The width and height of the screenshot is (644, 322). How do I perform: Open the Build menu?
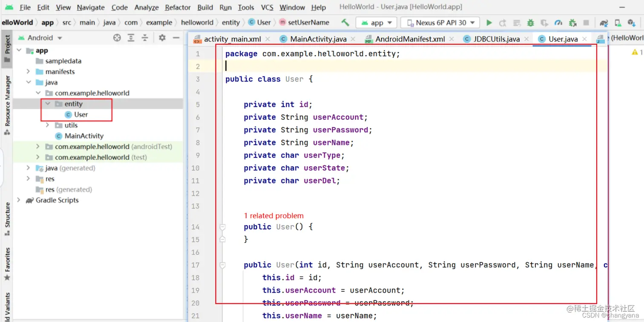[x=205, y=7]
